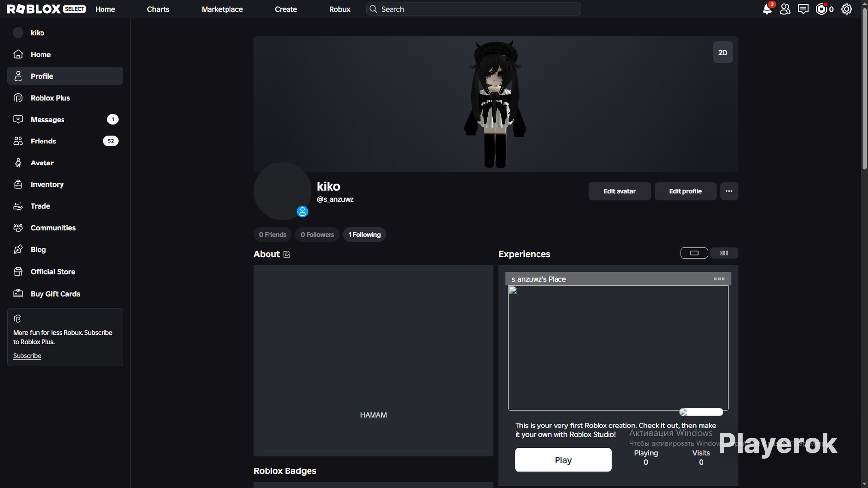Open the 0 Followers pill
The height and width of the screenshot is (488, 868).
pyautogui.click(x=317, y=235)
